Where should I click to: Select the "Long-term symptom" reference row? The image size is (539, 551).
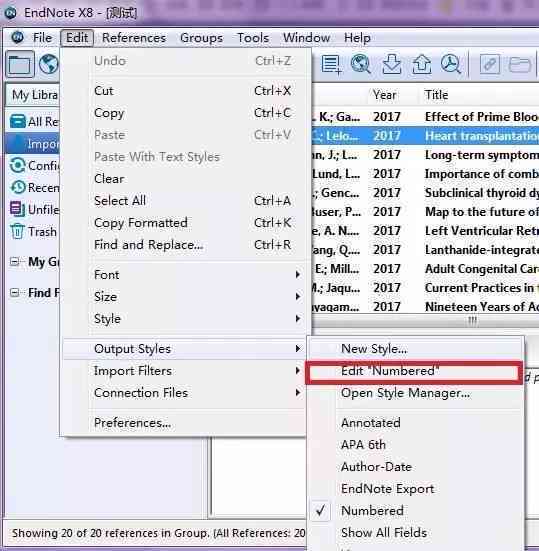point(425,155)
